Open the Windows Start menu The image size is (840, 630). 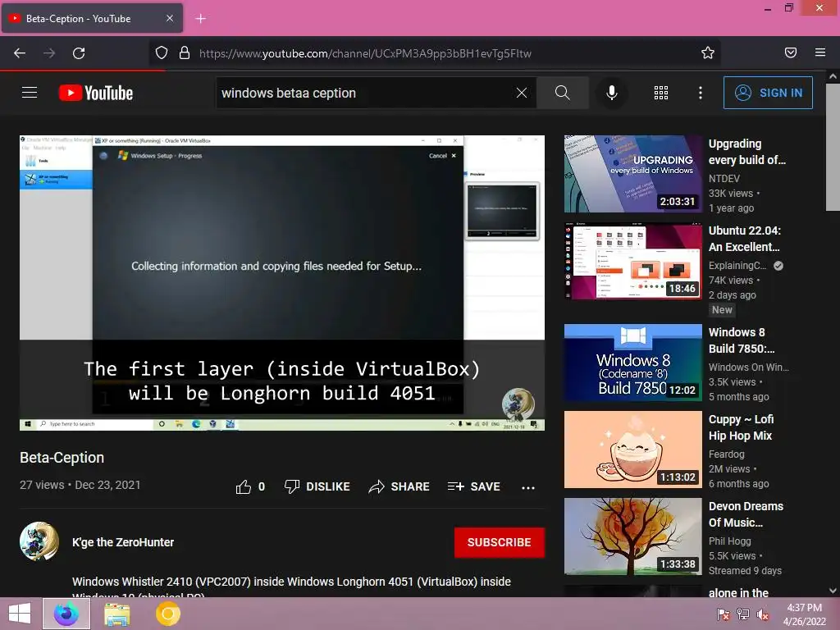click(20, 614)
